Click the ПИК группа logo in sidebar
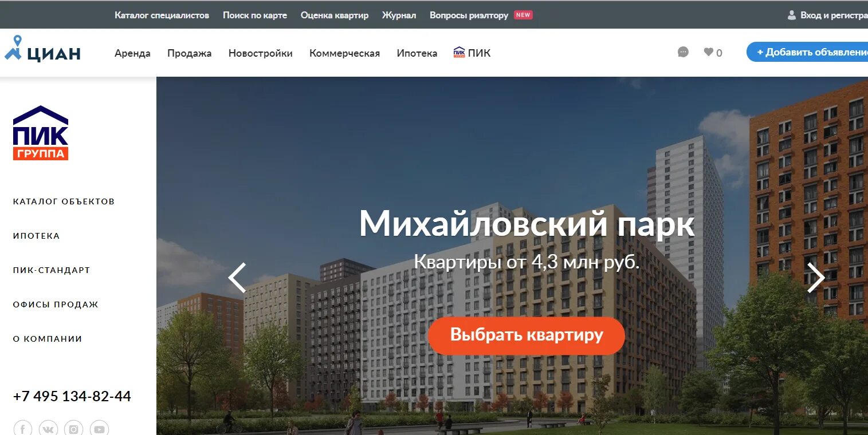The width and height of the screenshot is (868, 435). point(41,133)
